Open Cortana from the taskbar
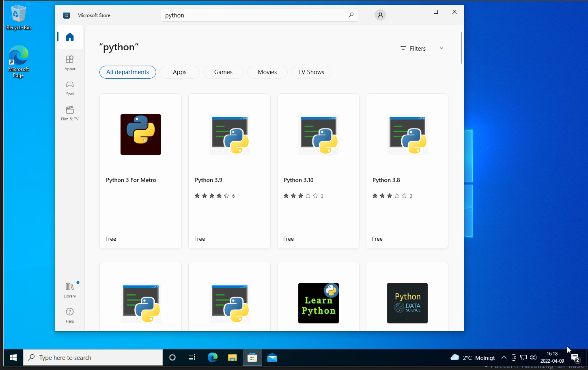The image size is (588, 370). point(172,357)
